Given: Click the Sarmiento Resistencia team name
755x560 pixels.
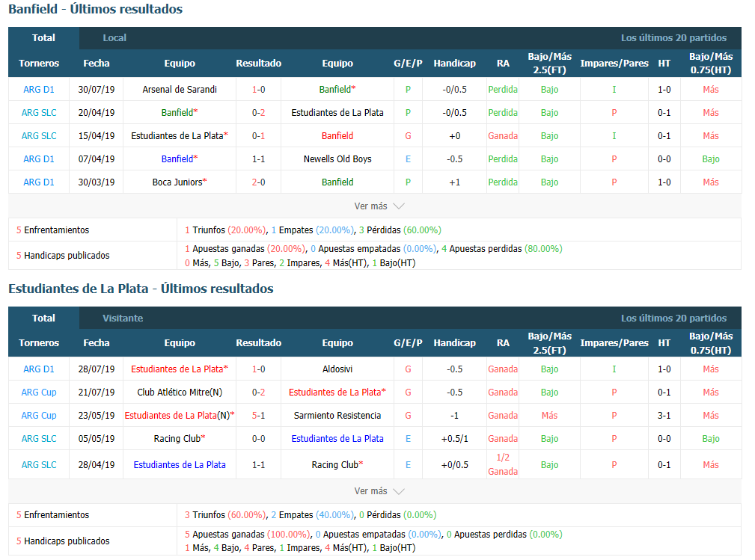Looking at the screenshot, I should tap(337, 415).
